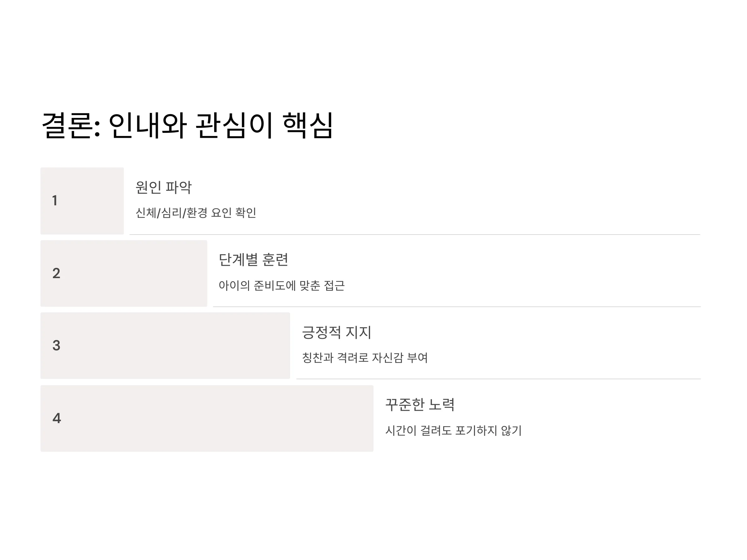Click the heading 꾸준한 노력
The width and height of the screenshot is (747, 560).
tap(420, 405)
